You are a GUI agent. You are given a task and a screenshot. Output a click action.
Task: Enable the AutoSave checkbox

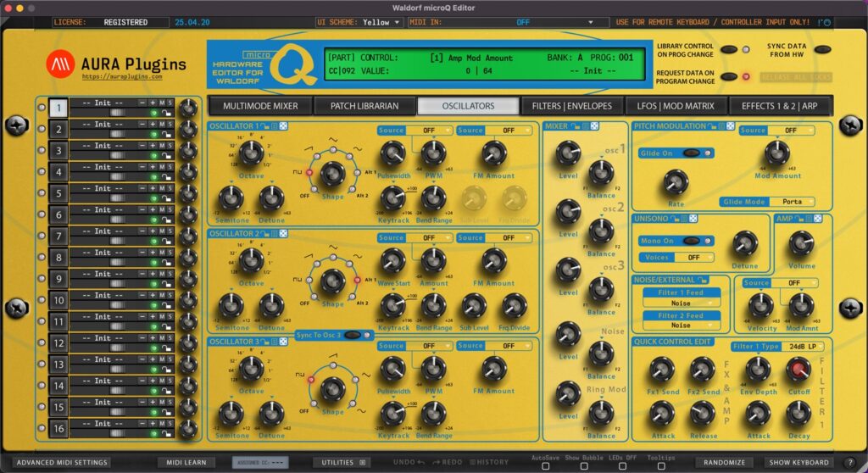coord(545,466)
